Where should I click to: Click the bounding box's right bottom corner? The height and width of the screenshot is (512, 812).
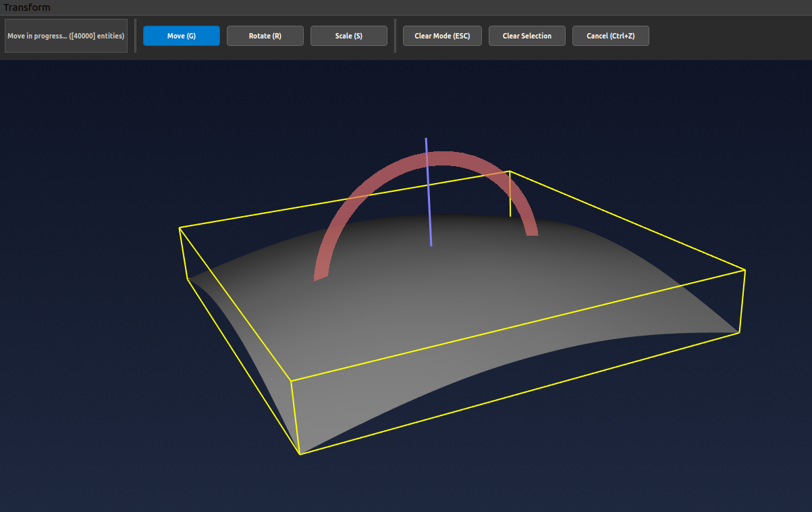pyautogui.click(x=740, y=332)
